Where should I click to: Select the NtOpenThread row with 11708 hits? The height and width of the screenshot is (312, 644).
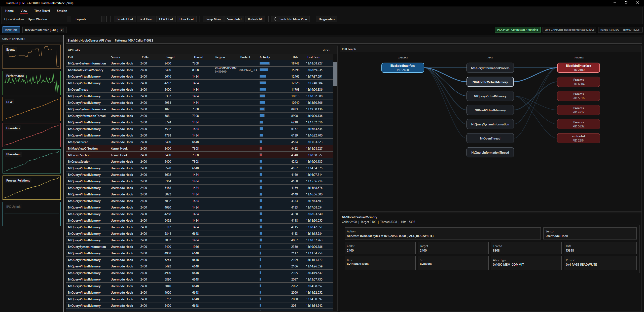199,90
